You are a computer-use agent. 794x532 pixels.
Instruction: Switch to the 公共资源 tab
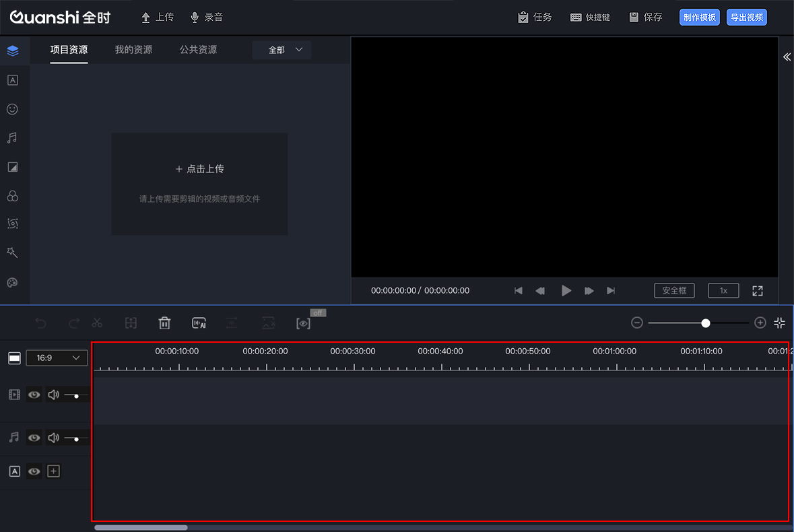(198, 50)
